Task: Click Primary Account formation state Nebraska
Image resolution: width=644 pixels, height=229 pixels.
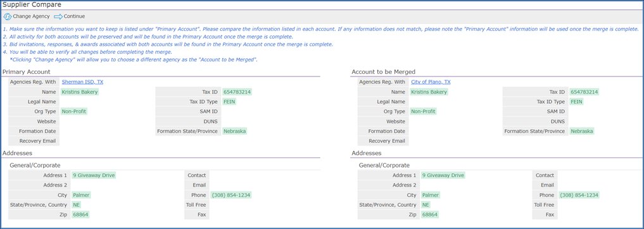Action: [x=234, y=132]
